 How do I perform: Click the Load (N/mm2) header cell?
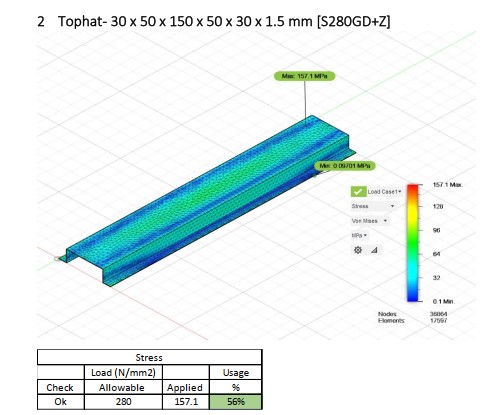click(123, 372)
